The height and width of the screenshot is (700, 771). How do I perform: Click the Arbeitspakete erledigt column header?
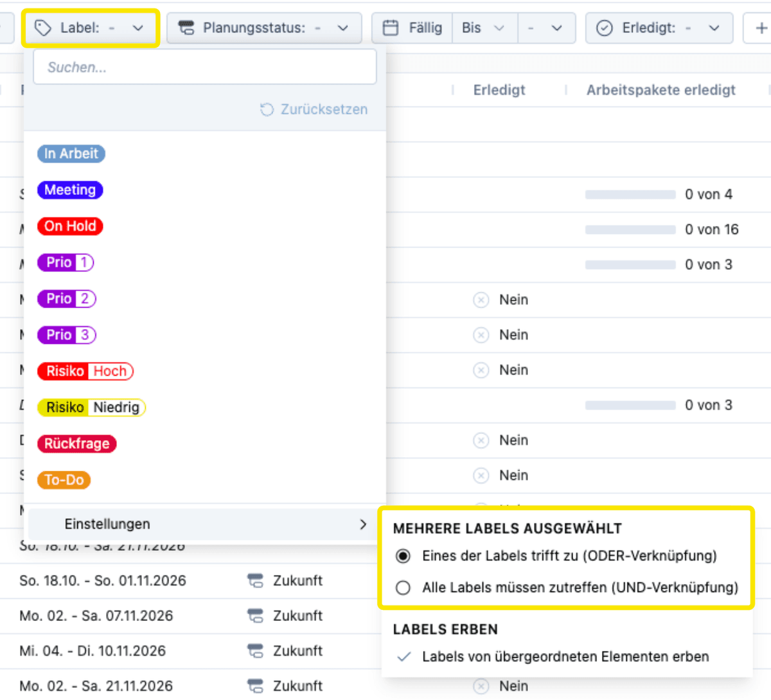(x=661, y=90)
